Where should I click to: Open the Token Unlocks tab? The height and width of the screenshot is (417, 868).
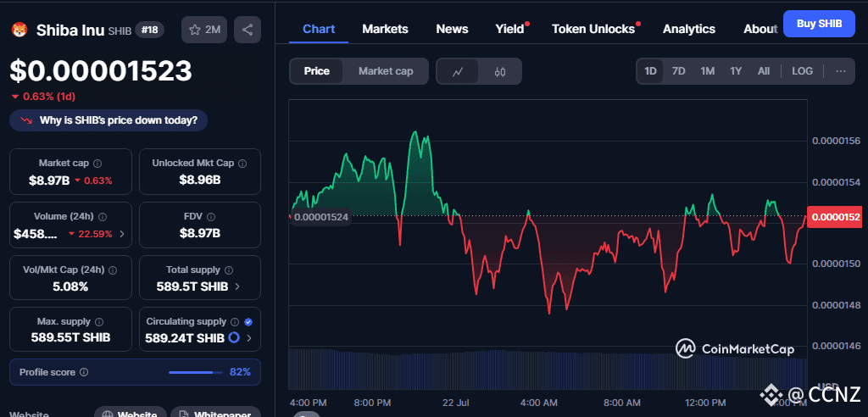(x=593, y=29)
